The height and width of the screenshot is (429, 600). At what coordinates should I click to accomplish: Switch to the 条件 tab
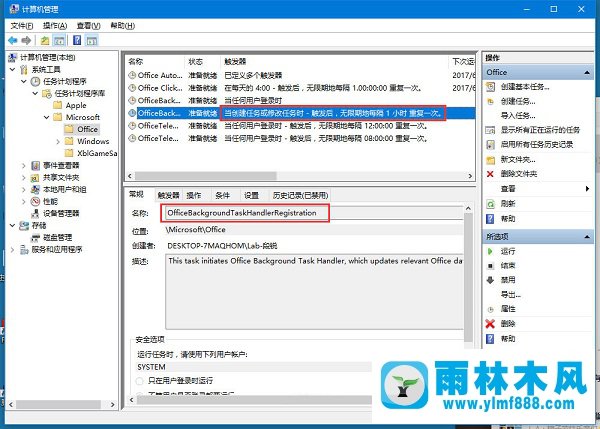pos(223,196)
